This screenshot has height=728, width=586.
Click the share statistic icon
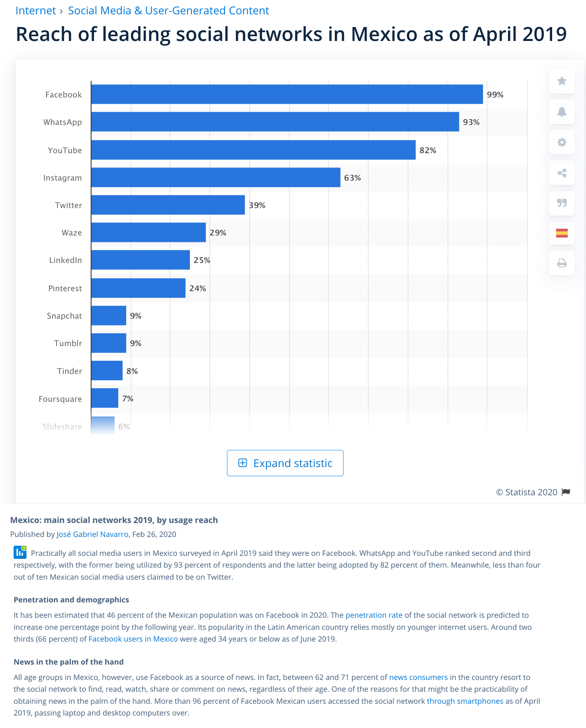[x=562, y=173]
